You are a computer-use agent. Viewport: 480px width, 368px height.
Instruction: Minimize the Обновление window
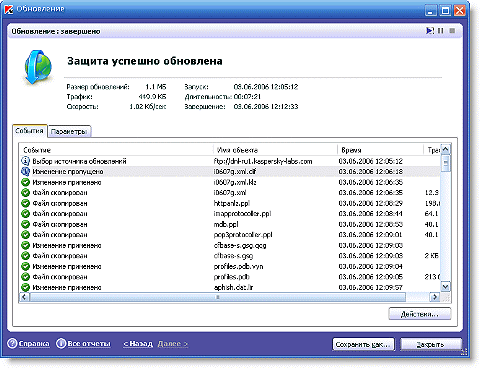431,10
